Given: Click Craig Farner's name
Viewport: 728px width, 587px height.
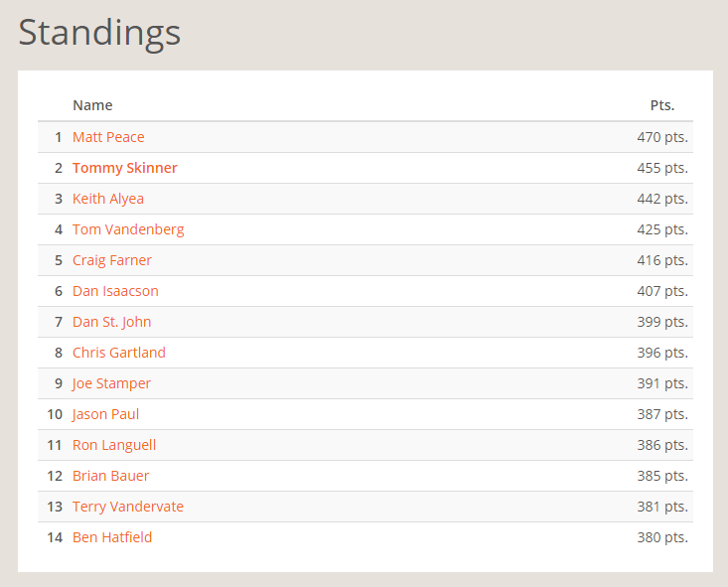Looking at the screenshot, I should [112, 260].
